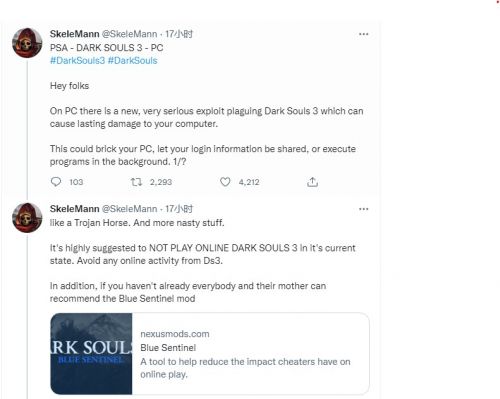Click the #DarkSouls hashtag
Image resolution: width=500 pixels, height=399 pixels.
[133, 61]
